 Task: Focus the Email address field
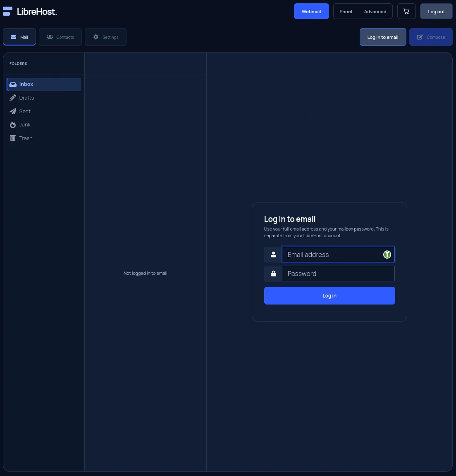(339, 255)
